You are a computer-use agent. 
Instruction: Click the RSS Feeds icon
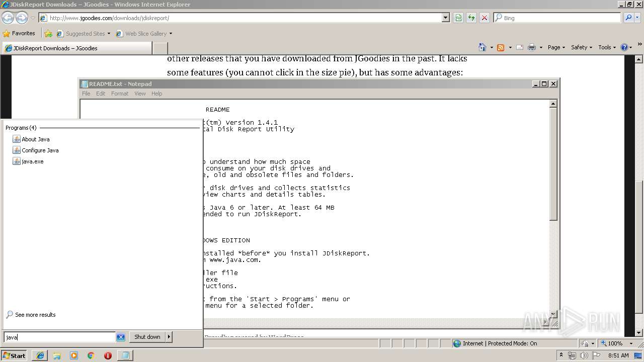click(x=501, y=47)
